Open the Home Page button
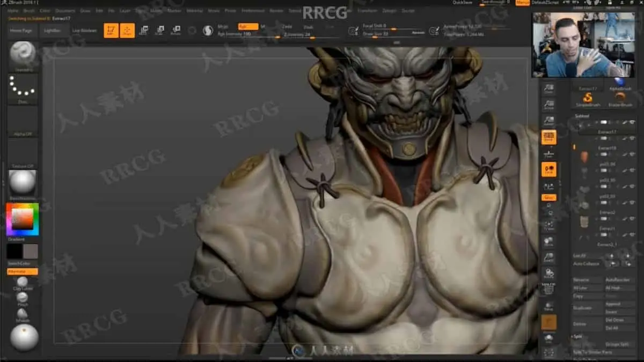The height and width of the screenshot is (362, 644). (x=21, y=31)
